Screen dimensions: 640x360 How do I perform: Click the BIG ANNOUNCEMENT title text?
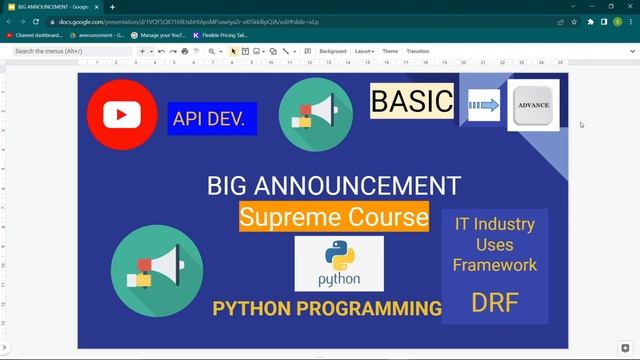[334, 186]
